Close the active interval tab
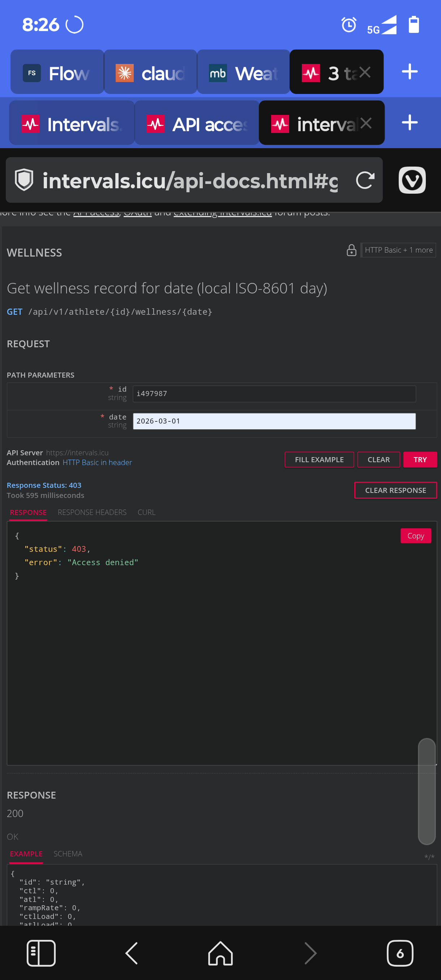441x980 pixels. coord(366,123)
